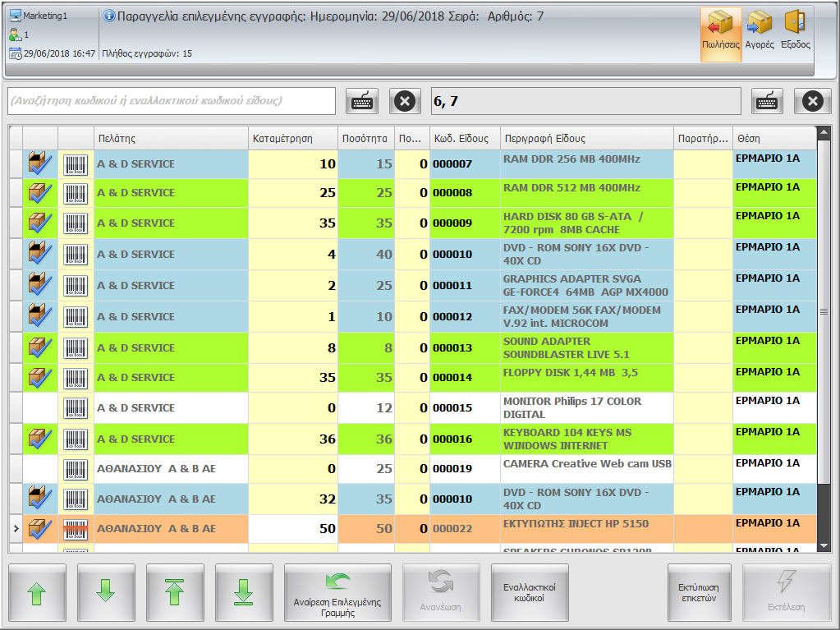Sort by the Ποσότητα column header
840x630 pixels.
[366, 138]
